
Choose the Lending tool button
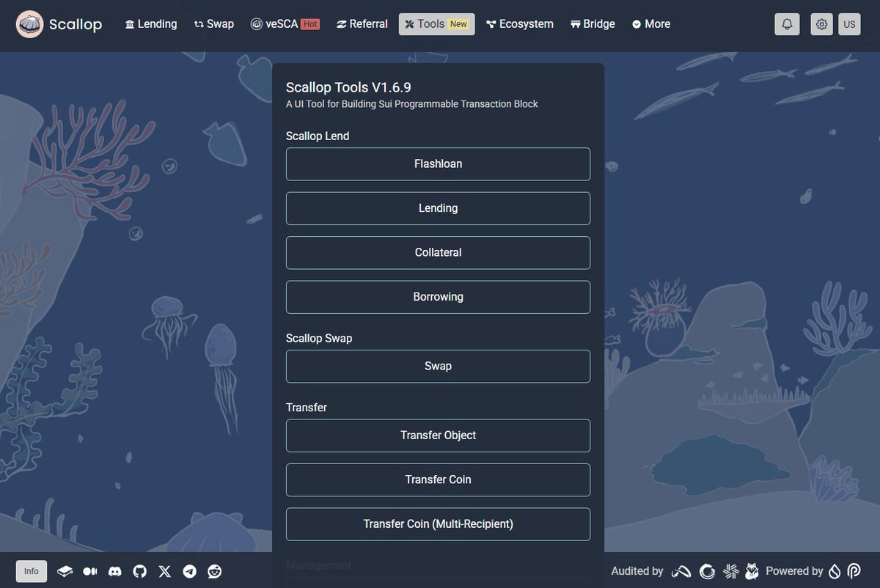(x=438, y=208)
